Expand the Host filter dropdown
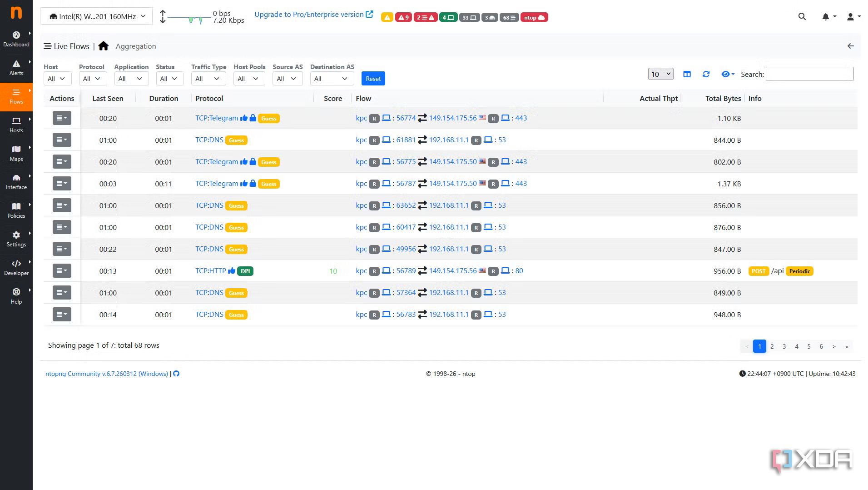The image size is (868, 490). tap(57, 79)
